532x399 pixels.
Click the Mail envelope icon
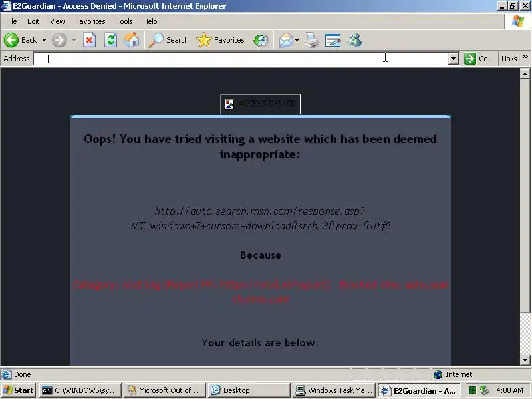[286, 40]
